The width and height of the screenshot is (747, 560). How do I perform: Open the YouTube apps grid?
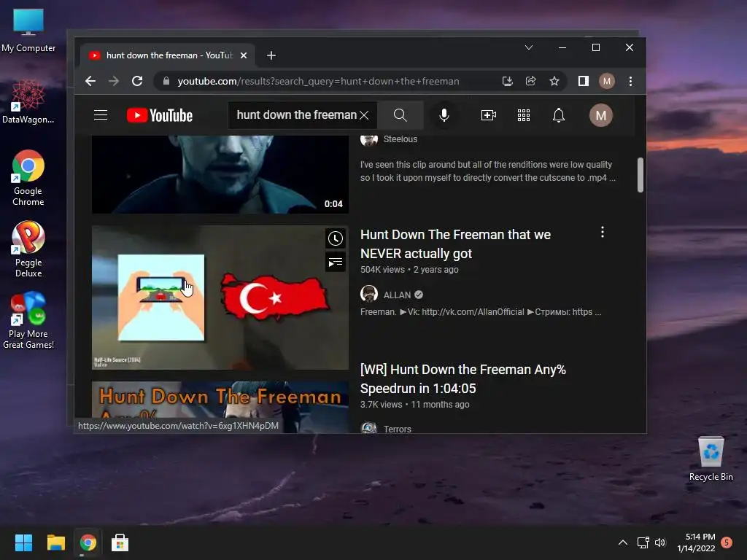(524, 115)
